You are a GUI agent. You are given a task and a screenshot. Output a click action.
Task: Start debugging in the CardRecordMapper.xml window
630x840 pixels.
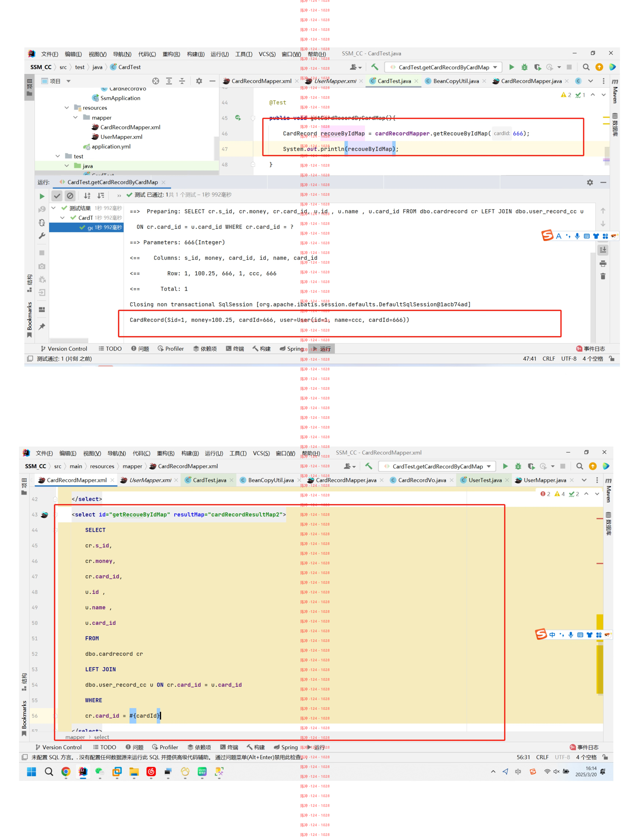click(518, 466)
